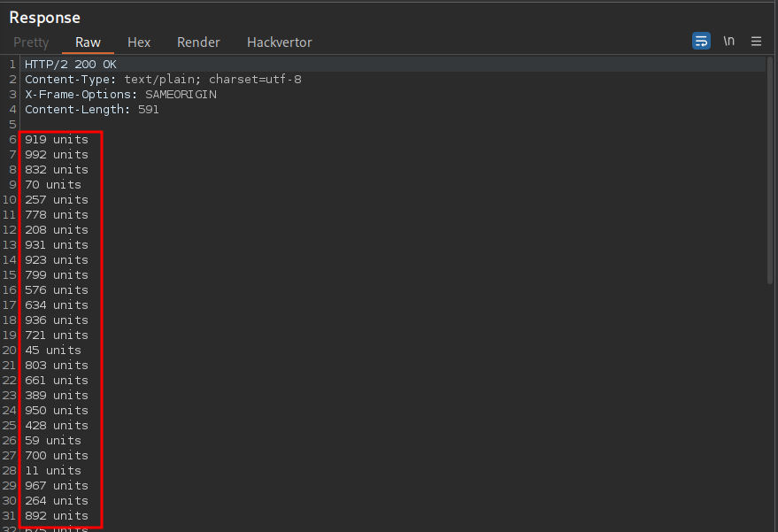Image resolution: width=778 pixels, height=532 pixels.
Task: Click the '892 units' response line
Action: (x=57, y=516)
